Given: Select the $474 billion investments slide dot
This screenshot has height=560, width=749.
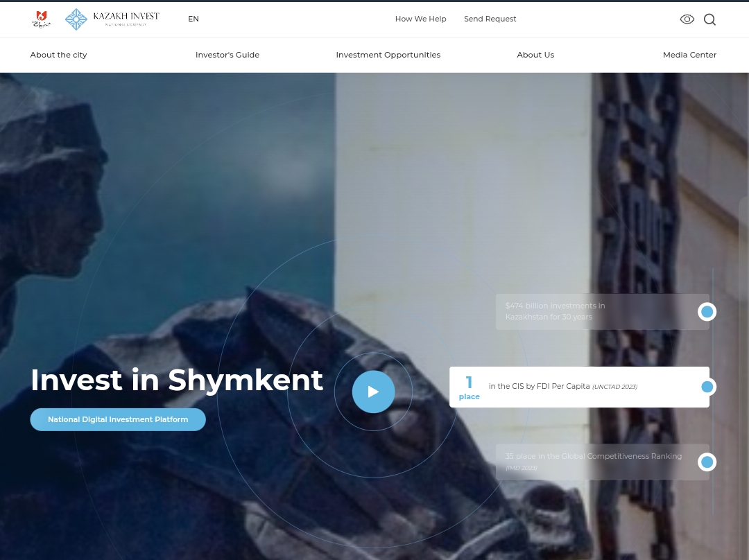Looking at the screenshot, I should pyautogui.click(x=707, y=312).
